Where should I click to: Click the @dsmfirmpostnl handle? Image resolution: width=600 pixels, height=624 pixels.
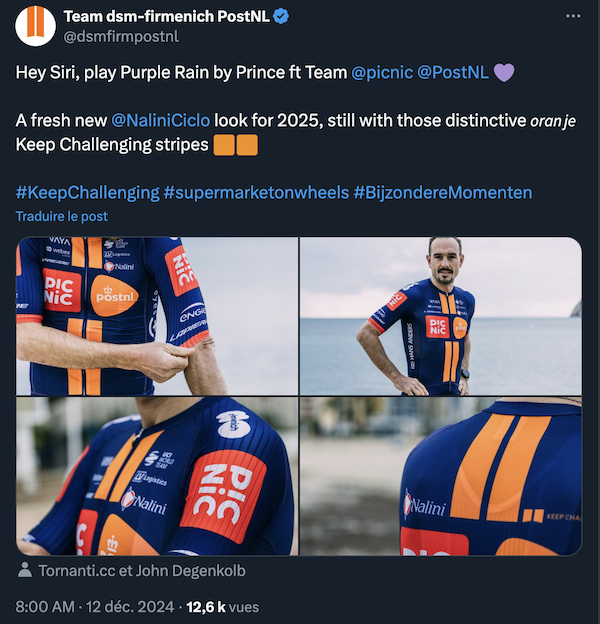click(120, 37)
